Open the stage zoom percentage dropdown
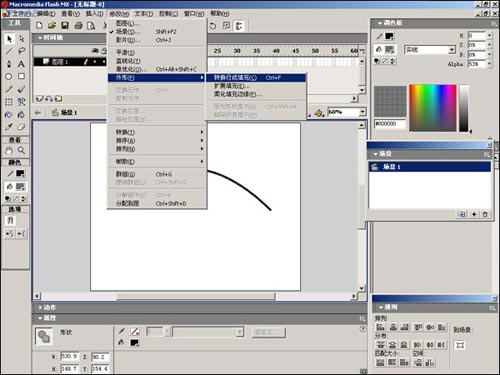 363,112
